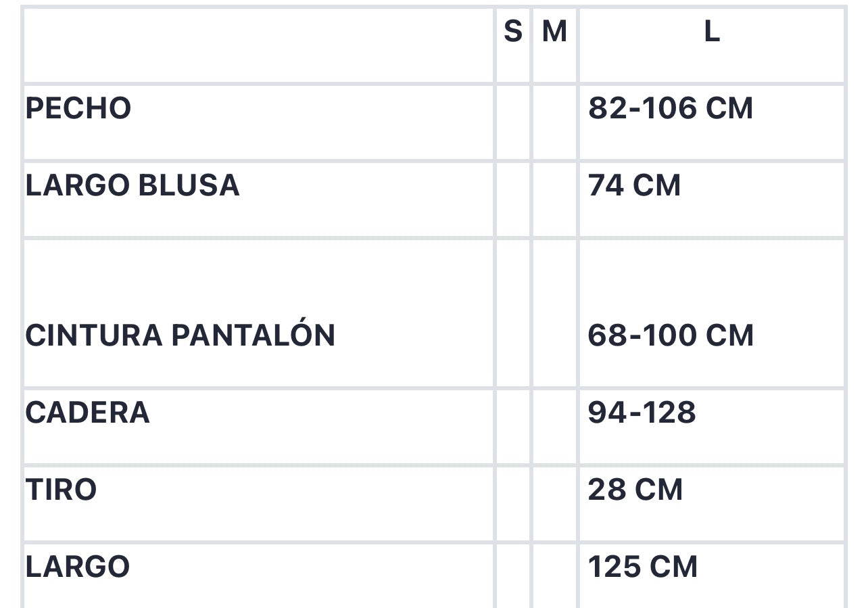Select the 94-128 hip value
This screenshot has width=868, height=608.
click(642, 413)
